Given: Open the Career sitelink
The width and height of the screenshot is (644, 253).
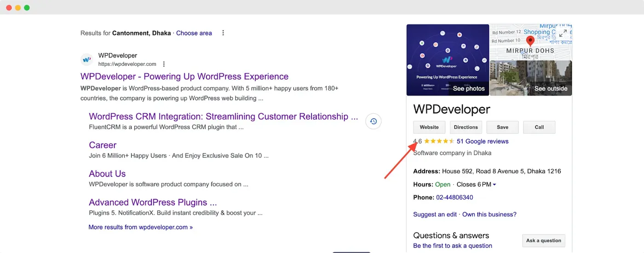Looking at the screenshot, I should click(x=103, y=145).
